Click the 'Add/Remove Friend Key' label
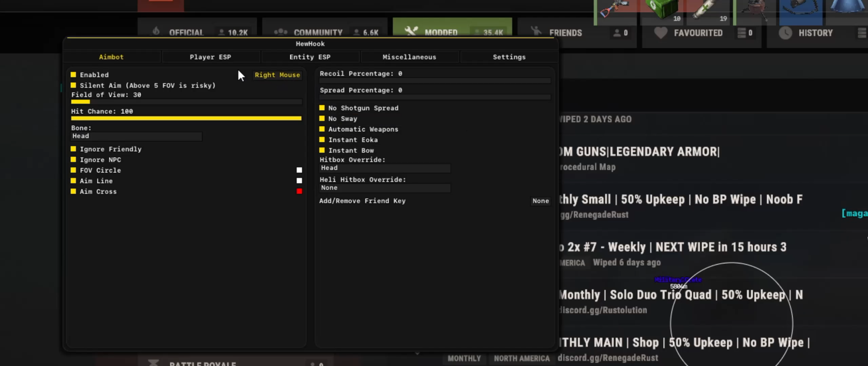The width and height of the screenshot is (868, 366). click(x=363, y=201)
